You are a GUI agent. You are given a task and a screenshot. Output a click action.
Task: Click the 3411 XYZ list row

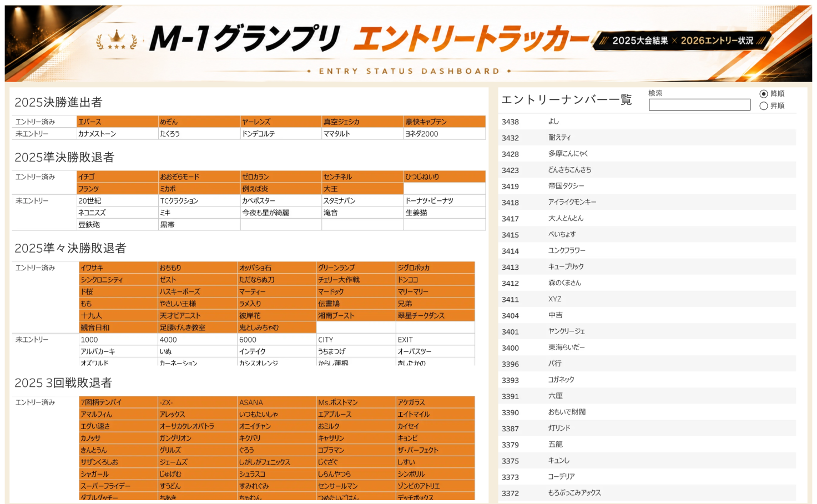coord(647,299)
